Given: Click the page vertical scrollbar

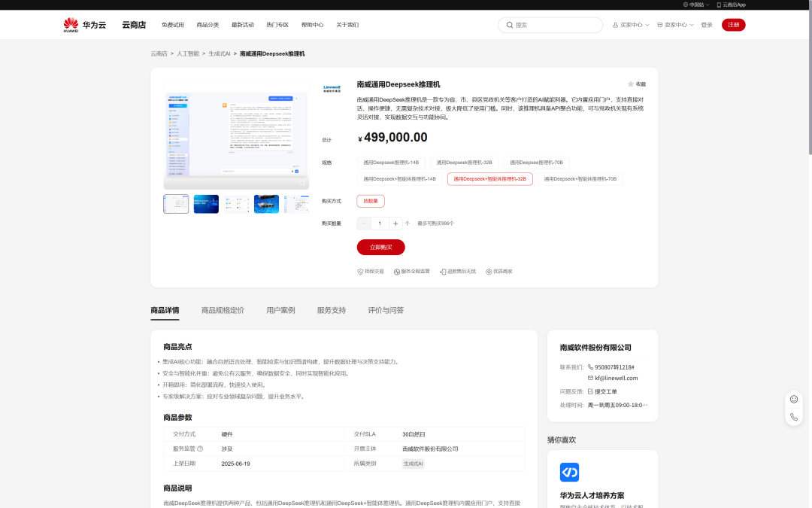Looking at the screenshot, I should click(x=810, y=78).
